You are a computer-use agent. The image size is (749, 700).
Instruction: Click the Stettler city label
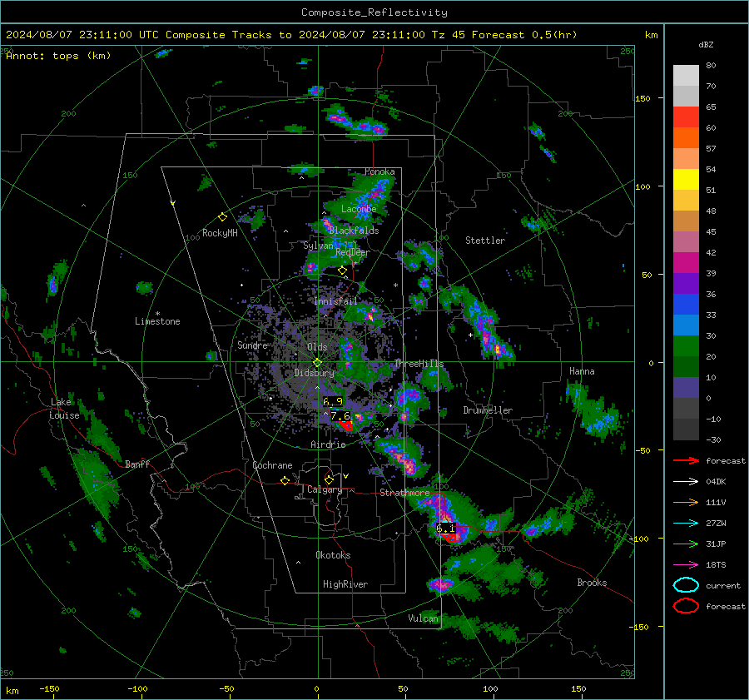485,241
